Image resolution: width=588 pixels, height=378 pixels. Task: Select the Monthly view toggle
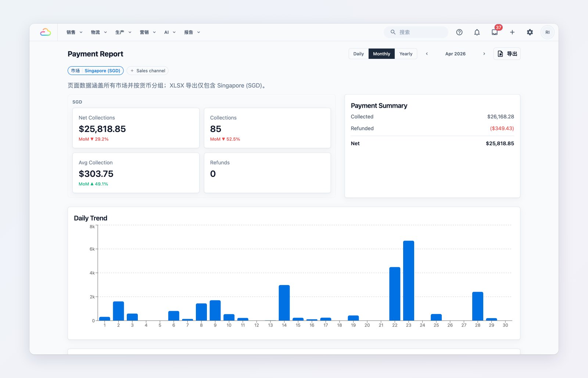[381, 54]
